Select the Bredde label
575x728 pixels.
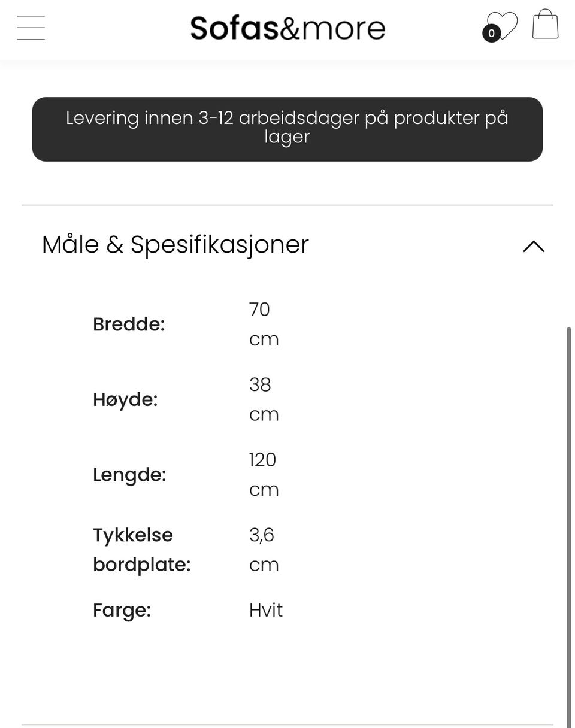click(x=129, y=324)
